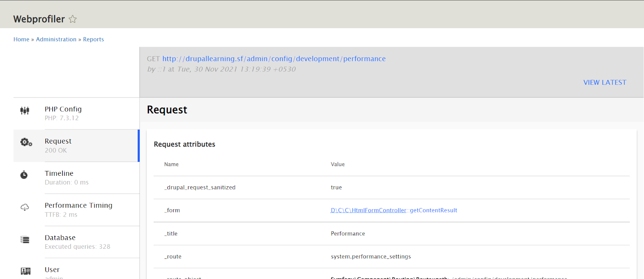
Task: Click the Database stack icon
Action: [x=25, y=240]
